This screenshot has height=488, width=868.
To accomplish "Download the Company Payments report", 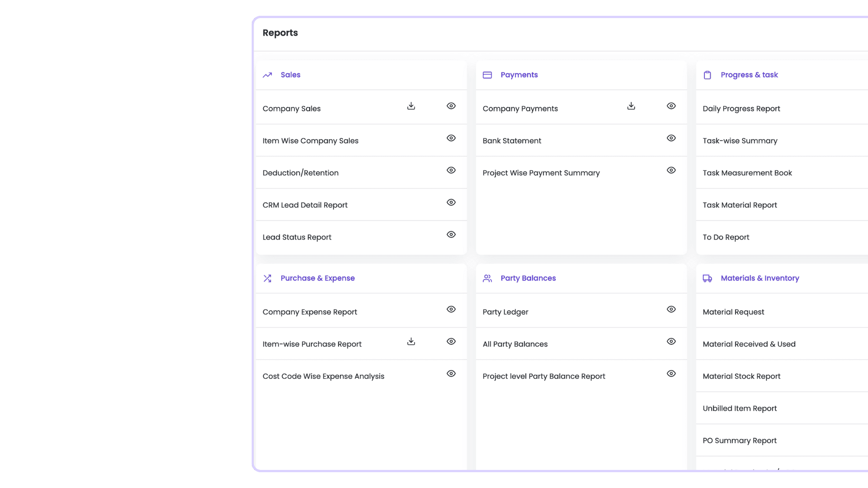I will [631, 106].
